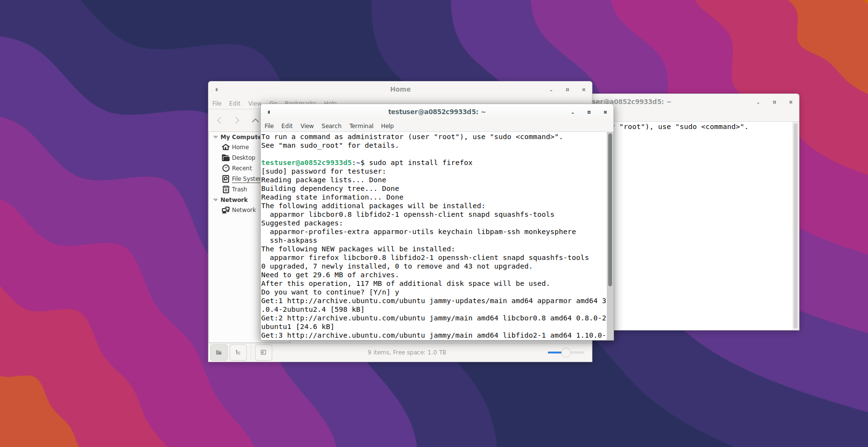The width and height of the screenshot is (868, 447).
Task: Maximize the background terminal window on the right
Action: pyautogui.click(x=775, y=103)
